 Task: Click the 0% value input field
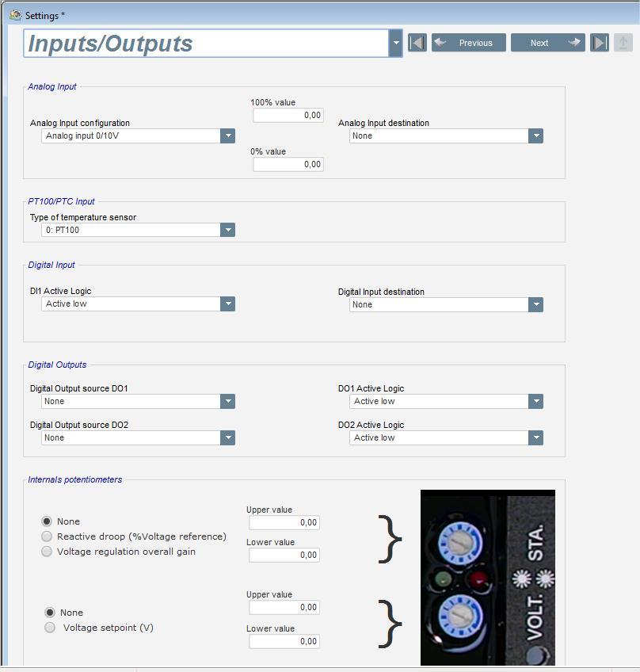[x=288, y=164]
